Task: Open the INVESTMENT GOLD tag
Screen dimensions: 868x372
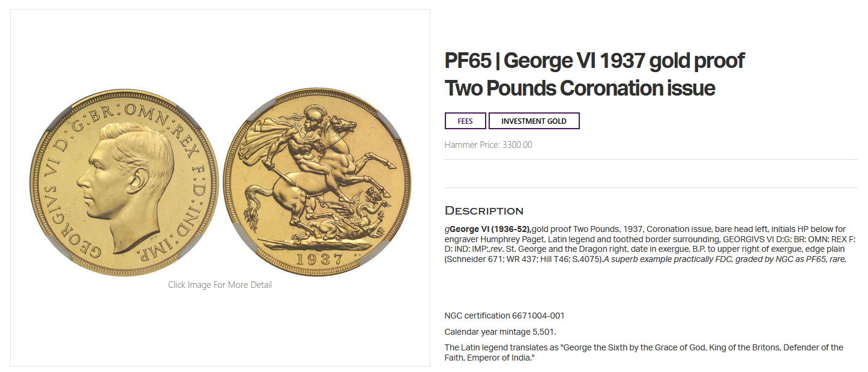Action: tap(534, 121)
